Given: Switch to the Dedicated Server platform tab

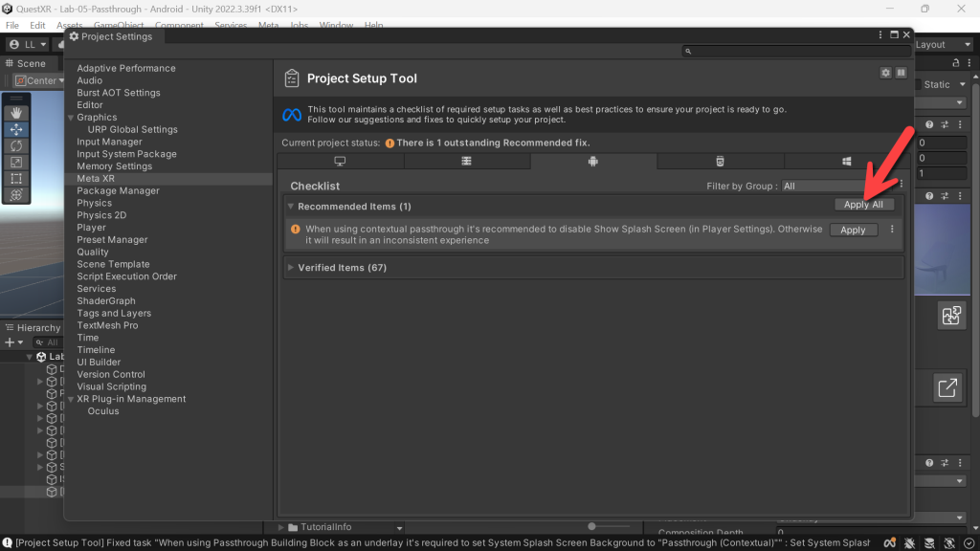Looking at the screenshot, I should [466, 161].
